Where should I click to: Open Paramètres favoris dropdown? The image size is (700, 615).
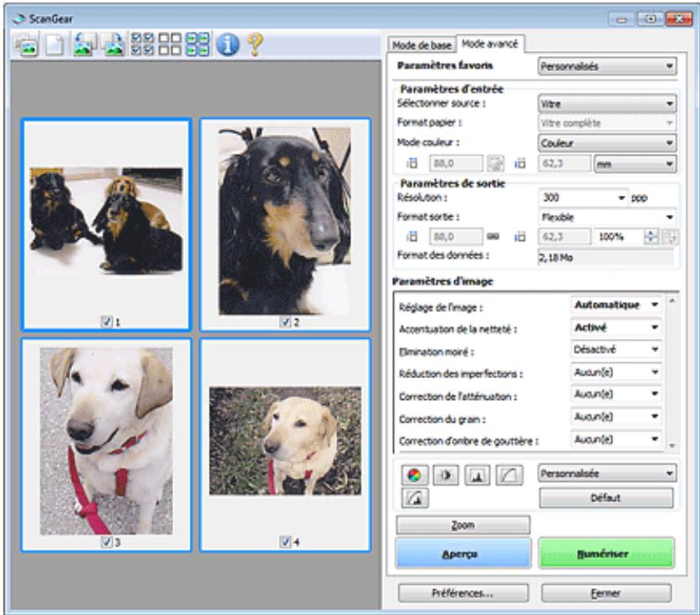[x=606, y=67]
